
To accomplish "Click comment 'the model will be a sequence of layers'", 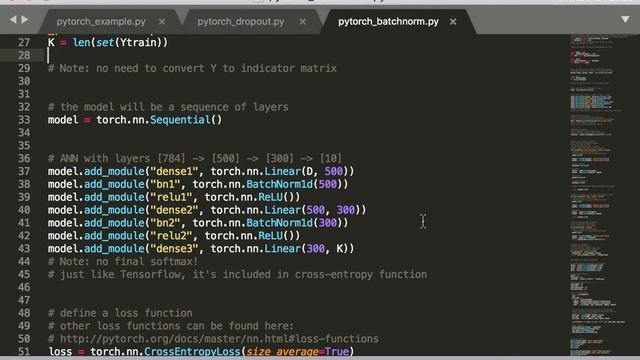I will (x=168, y=107).
